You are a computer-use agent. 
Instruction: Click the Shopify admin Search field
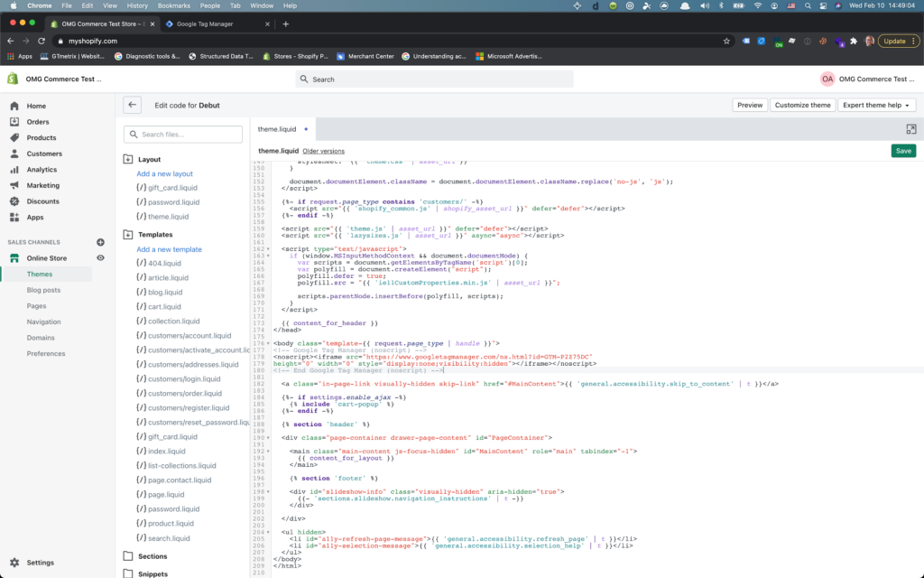point(434,79)
